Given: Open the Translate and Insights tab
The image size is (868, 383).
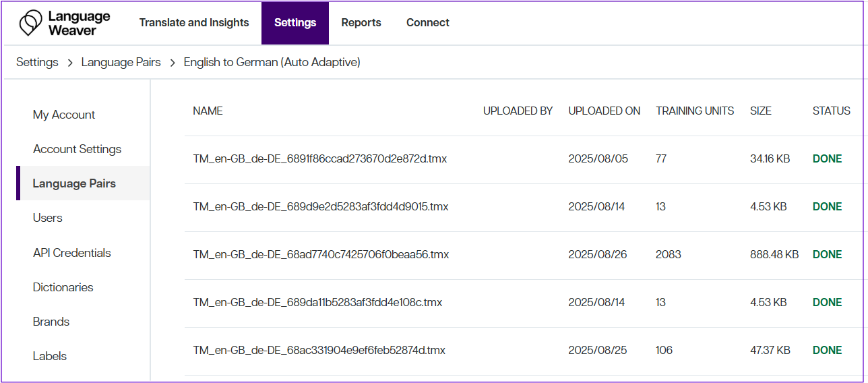Looking at the screenshot, I should 194,23.
